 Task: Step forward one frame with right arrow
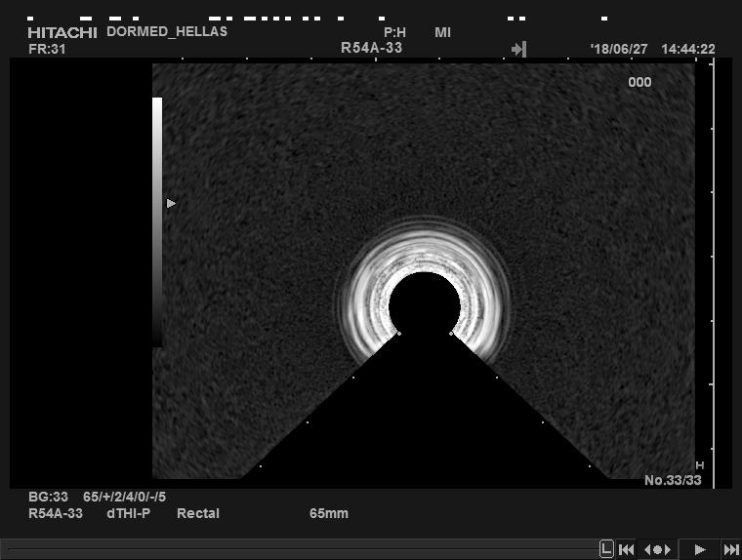click(x=667, y=549)
